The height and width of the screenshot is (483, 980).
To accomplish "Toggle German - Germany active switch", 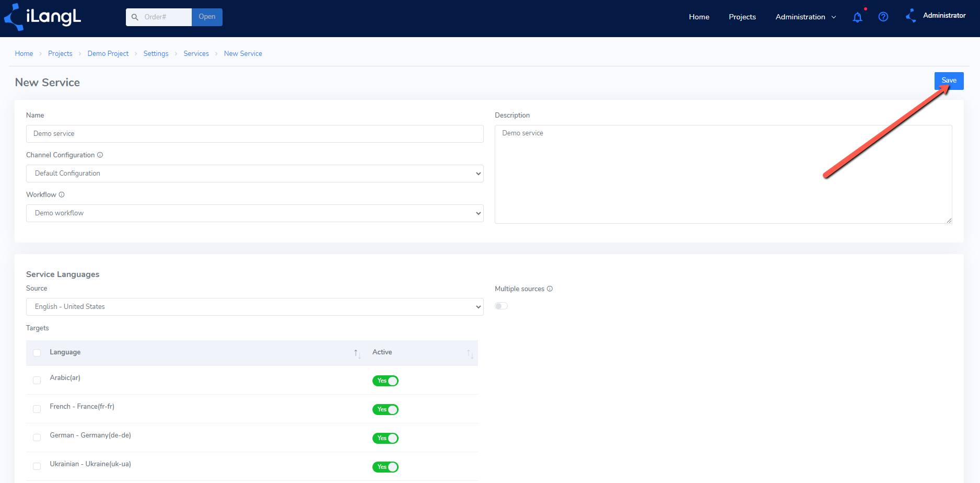I will click(x=386, y=438).
